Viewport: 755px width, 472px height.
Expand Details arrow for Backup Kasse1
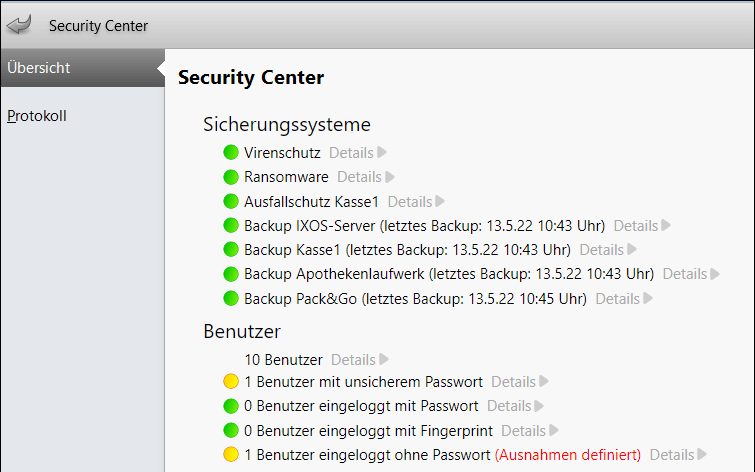point(632,249)
